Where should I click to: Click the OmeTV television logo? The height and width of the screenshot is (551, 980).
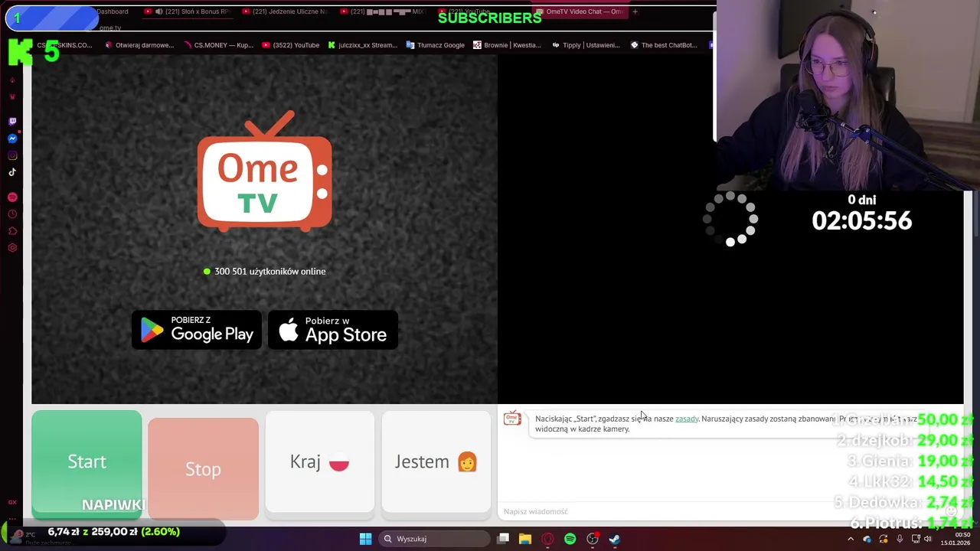[x=265, y=171]
